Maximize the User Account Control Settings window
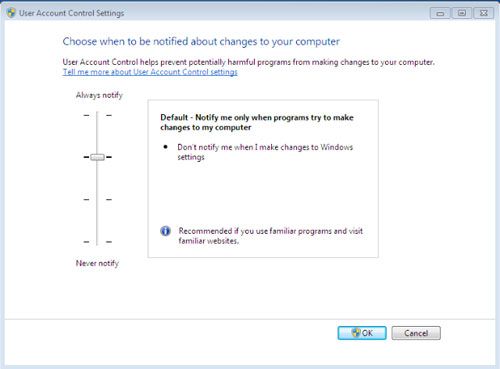500x369 pixels. [462, 13]
